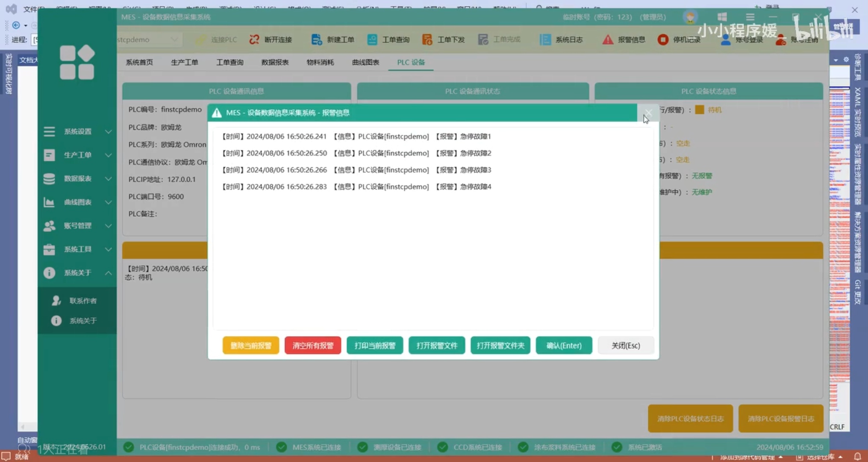The width and height of the screenshot is (868, 462).
Task: Click the 清空所有报警 red button
Action: coord(312,345)
